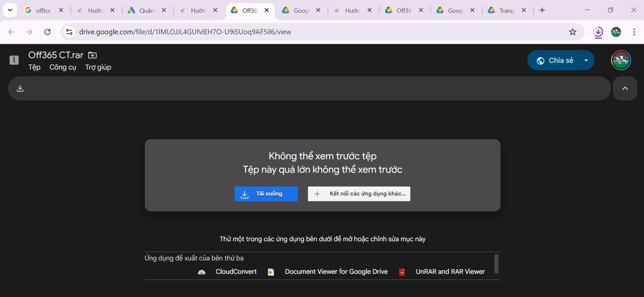Click the move-to-folder icon beside Off365 CT.rar
Image resolution: width=644 pixels, height=297 pixels.
(x=92, y=55)
